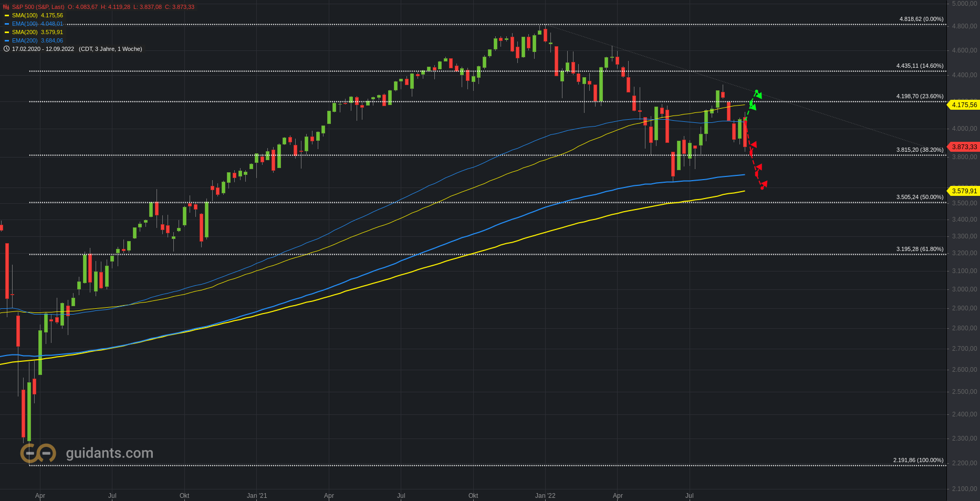Click the Jan '22 time axis label
Image resolution: width=980 pixels, height=501 pixels.
tap(545, 496)
